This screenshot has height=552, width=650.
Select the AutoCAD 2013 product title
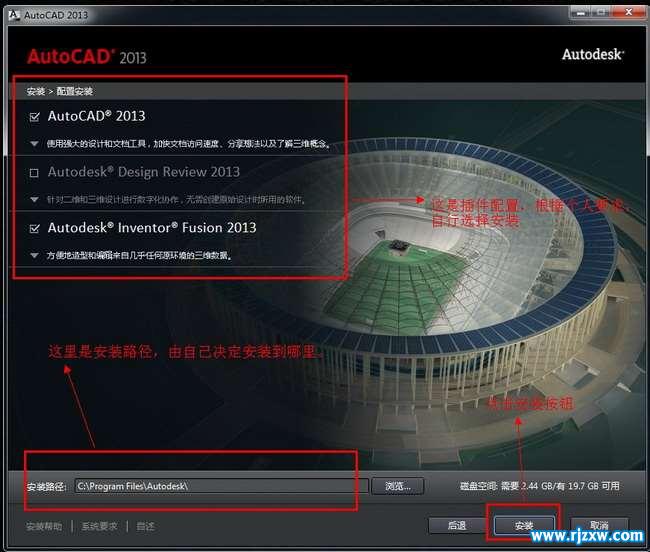[x=97, y=116]
